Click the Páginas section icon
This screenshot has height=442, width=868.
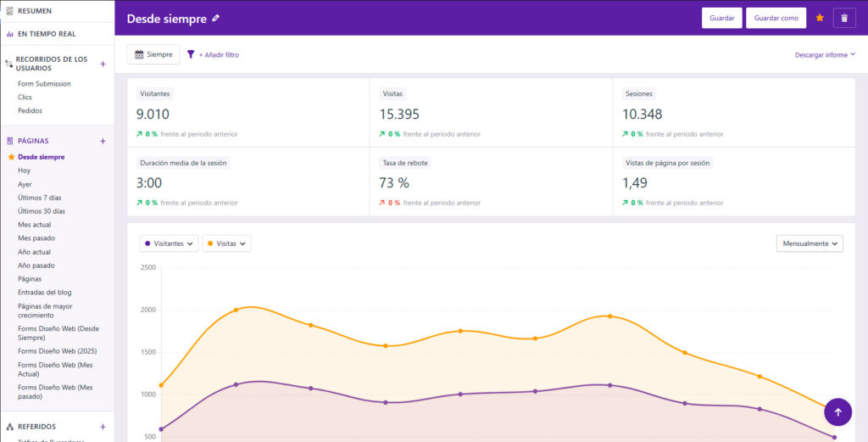pos(9,141)
